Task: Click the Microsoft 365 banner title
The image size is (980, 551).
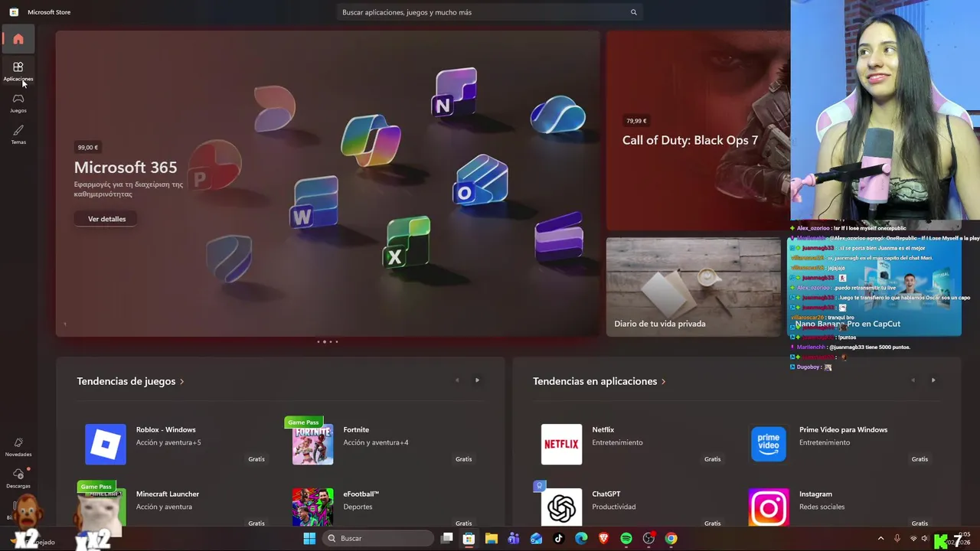Action: tap(126, 167)
